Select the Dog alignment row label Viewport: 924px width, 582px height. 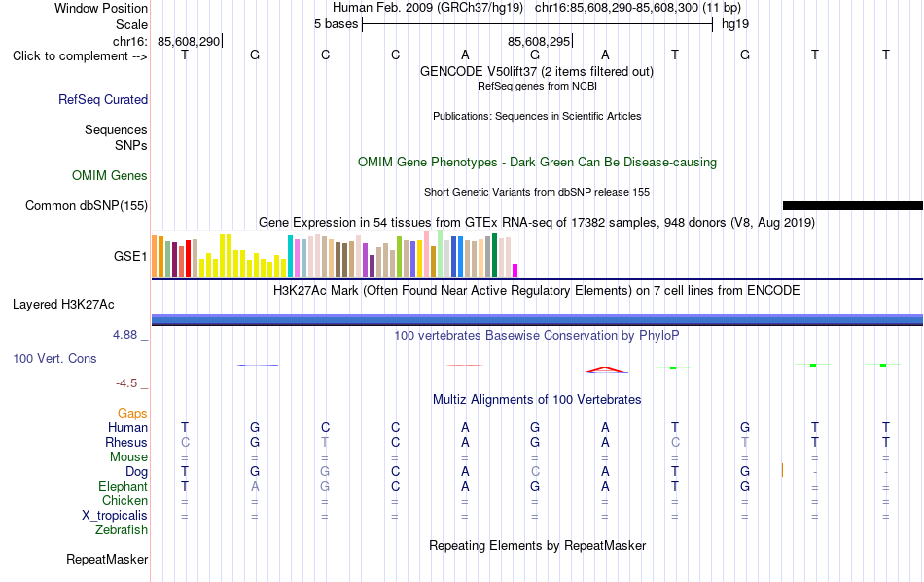(x=137, y=472)
